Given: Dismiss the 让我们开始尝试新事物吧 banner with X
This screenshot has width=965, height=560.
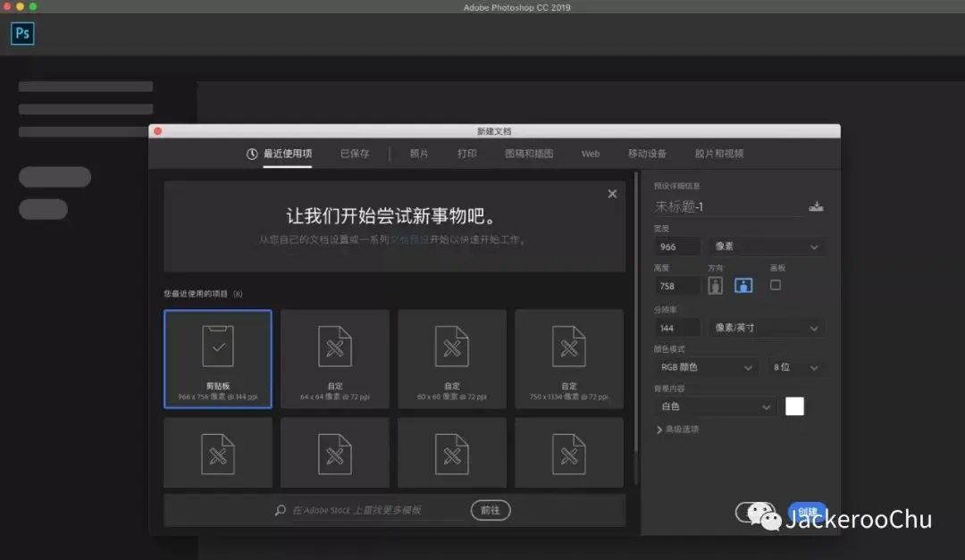Looking at the screenshot, I should [x=612, y=194].
